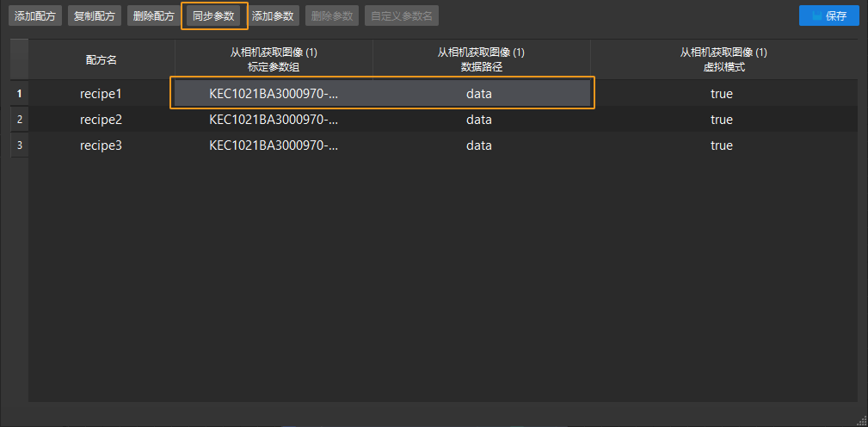The height and width of the screenshot is (427, 868).
Task: Select the 数据路径 column header
Action: pos(481,59)
